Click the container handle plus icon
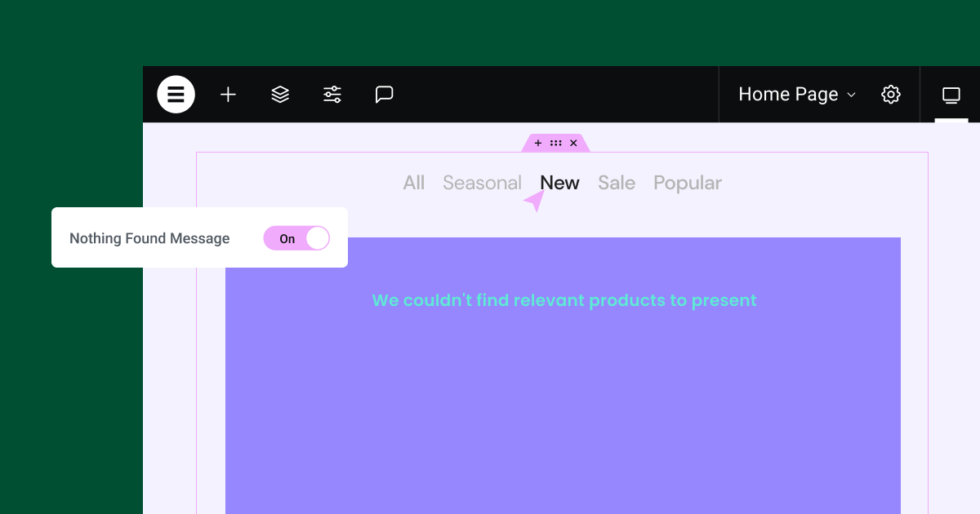Viewport: 980px width, 514px height. click(x=538, y=143)
